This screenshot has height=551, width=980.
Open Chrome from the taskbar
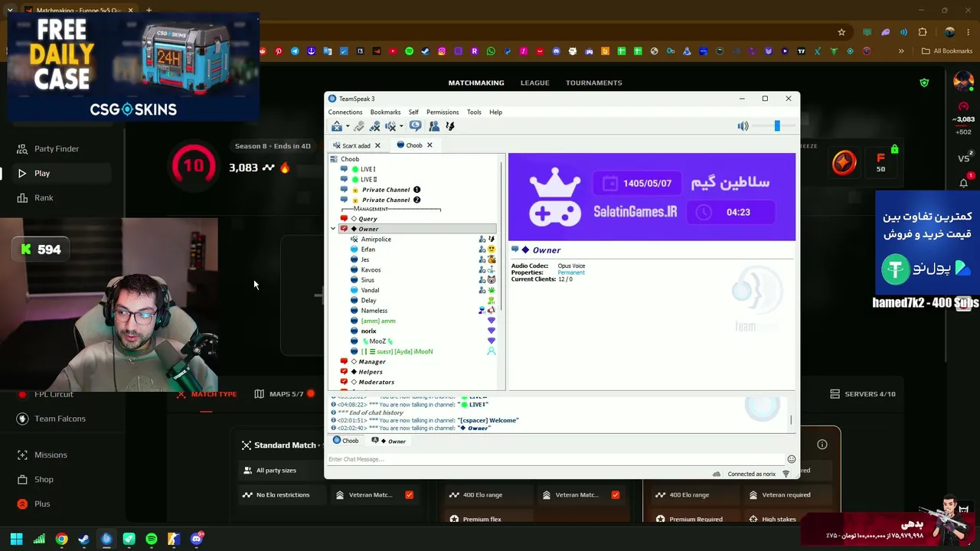click(x=61, y=539)
